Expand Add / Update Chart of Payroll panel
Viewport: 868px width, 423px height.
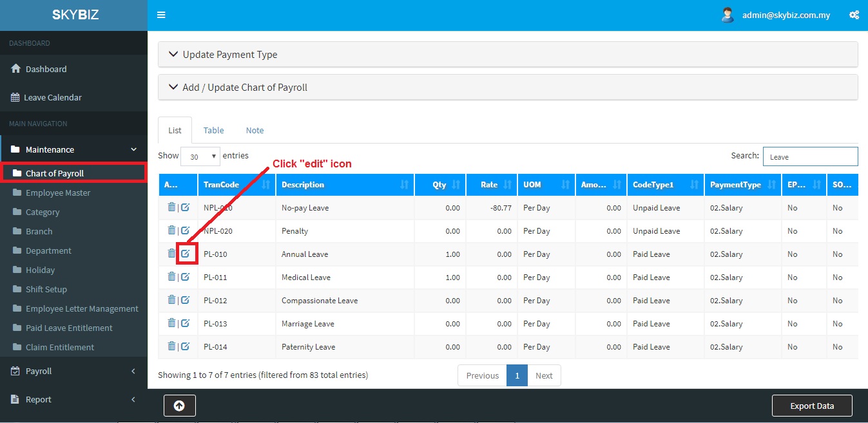[244, 88]
